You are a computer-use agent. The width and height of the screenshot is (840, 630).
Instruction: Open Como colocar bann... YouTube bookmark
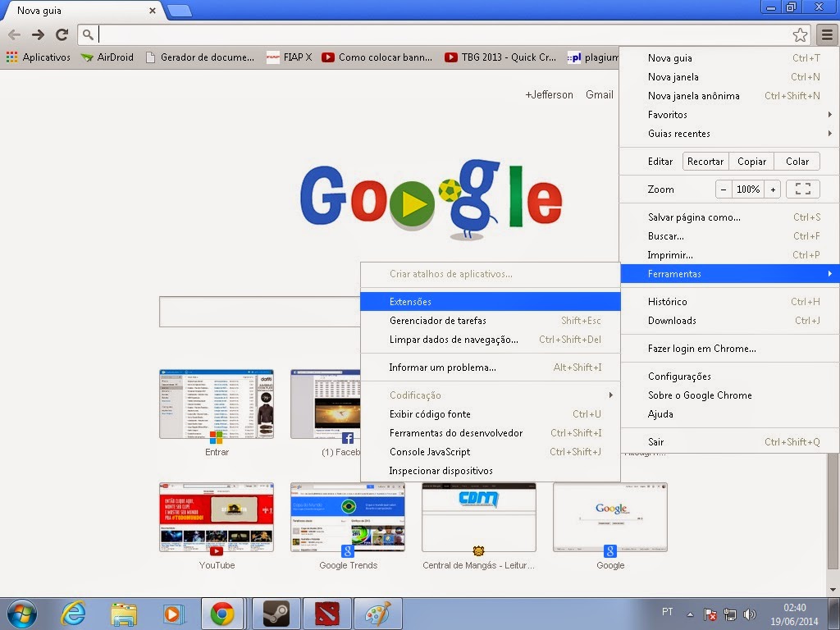pos(377,57)
